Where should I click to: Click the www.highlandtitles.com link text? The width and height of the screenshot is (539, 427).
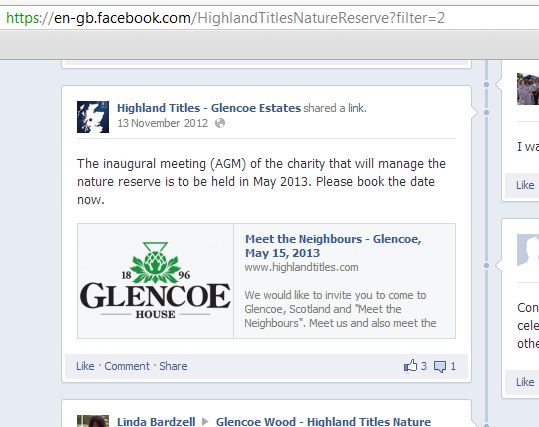(301, 267)
